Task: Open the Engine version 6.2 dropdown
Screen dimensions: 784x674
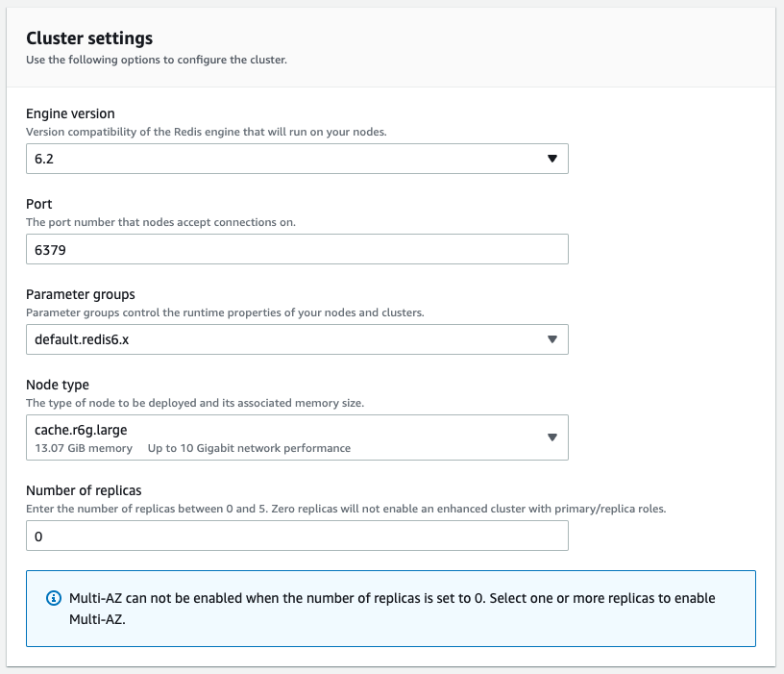Action: [x=297, y=159]
